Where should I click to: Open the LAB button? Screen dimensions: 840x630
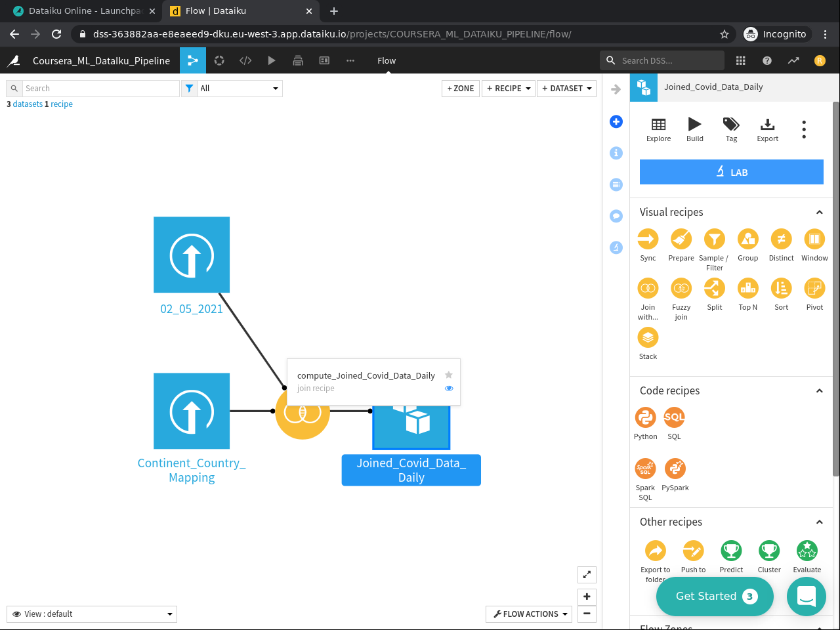pos(732,172)
